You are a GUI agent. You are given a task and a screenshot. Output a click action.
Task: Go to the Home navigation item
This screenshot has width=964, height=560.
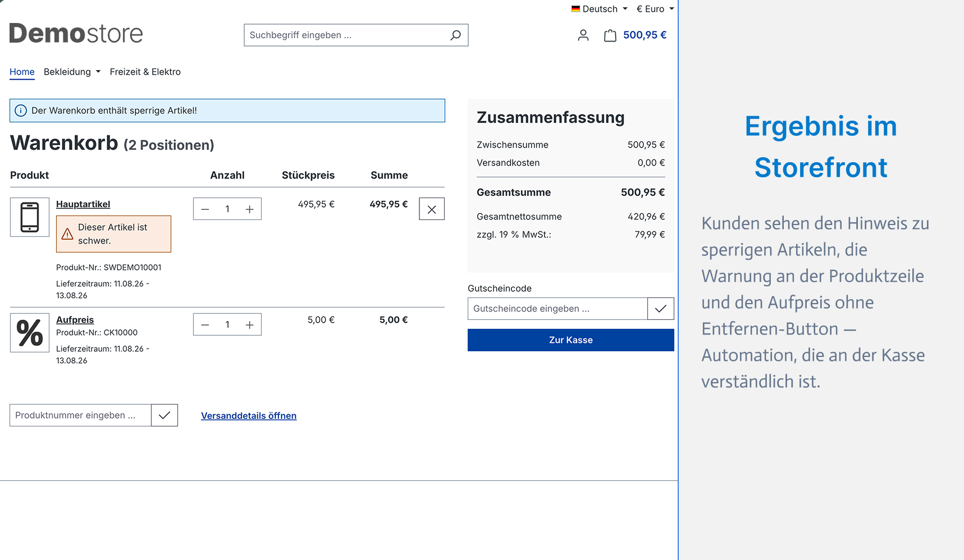(x=22, y=72)
